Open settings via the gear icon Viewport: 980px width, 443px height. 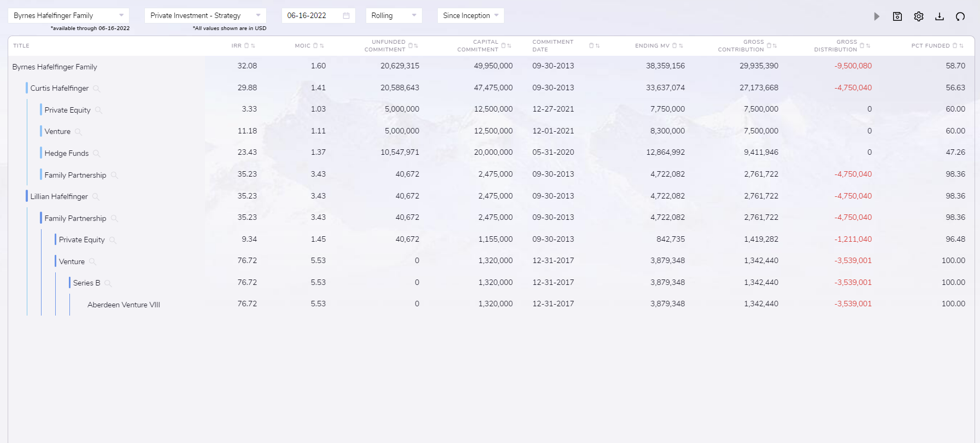pos(919,16)
